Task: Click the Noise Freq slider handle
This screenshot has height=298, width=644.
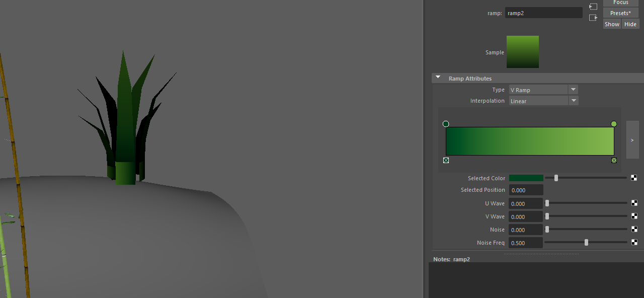Action: point(586,242)
